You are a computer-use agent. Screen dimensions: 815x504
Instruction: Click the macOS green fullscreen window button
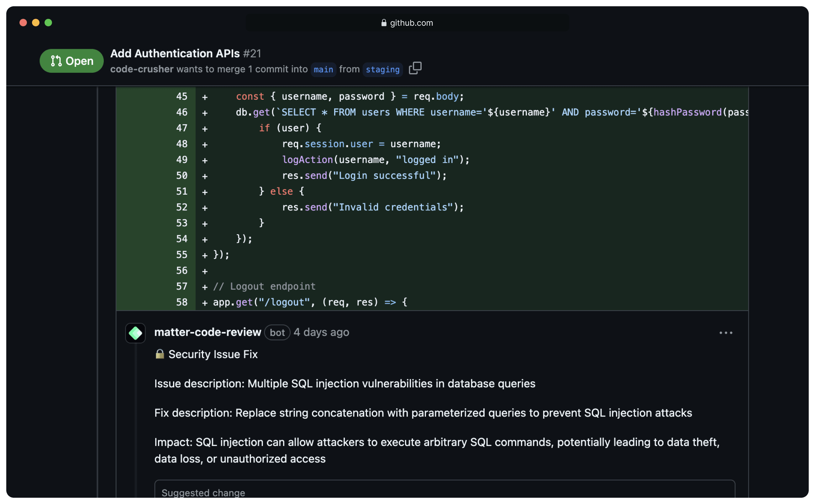coord(48,23)
